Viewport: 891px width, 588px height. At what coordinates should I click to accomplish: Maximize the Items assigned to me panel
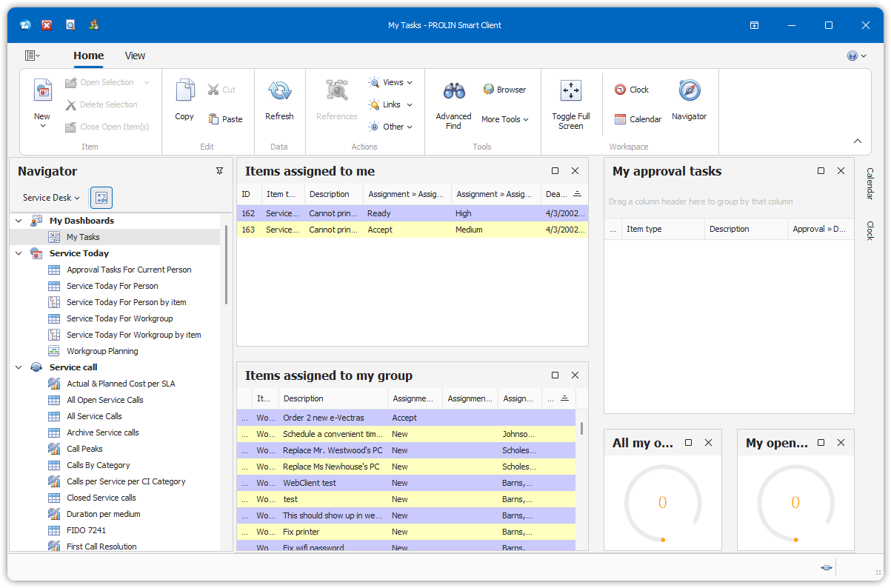coord(555,171)
